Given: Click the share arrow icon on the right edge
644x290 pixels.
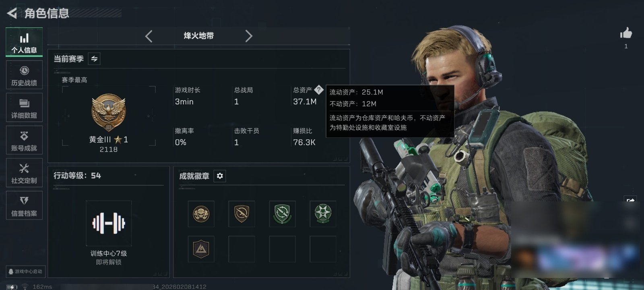Looking at the screenshot, I should 630,201.
